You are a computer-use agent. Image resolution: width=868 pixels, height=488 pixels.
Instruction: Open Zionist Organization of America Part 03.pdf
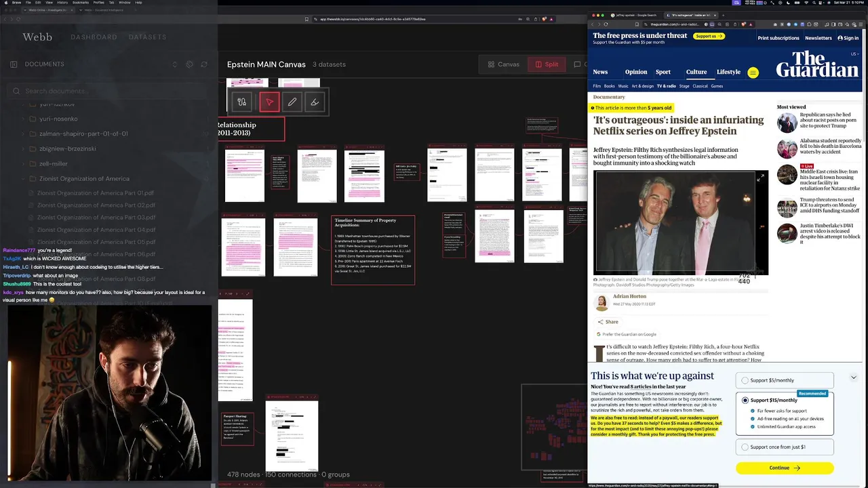[x=96, y=218]
